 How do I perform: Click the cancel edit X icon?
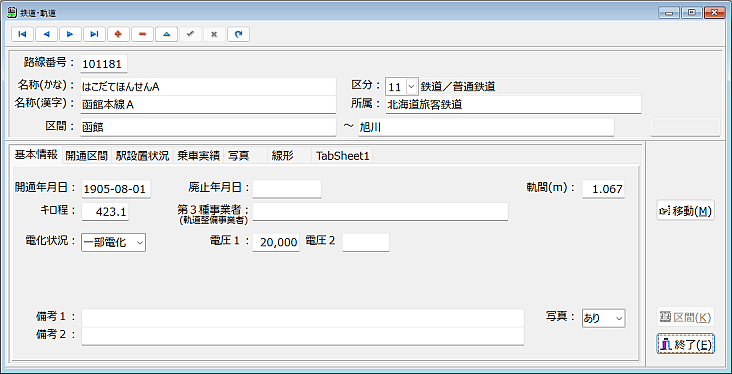pyautogui.click(x=215, y=34)
